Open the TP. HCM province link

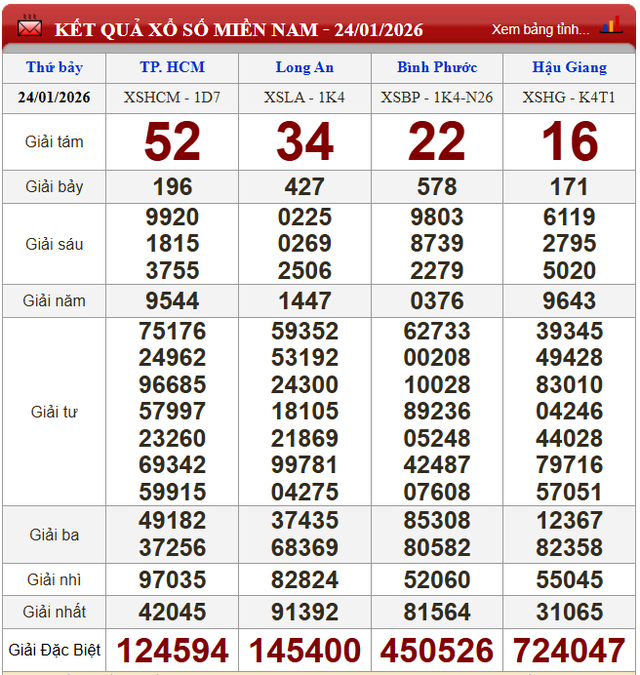[172, 68]
